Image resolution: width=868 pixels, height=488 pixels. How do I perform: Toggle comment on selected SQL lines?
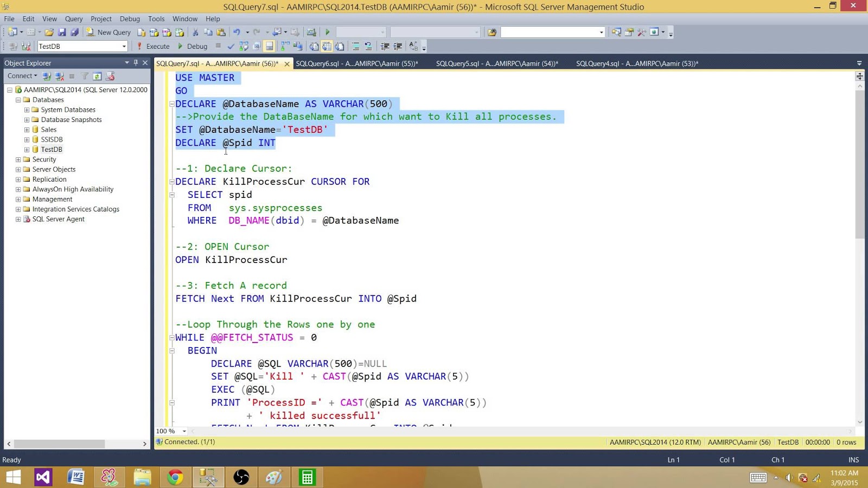(x=356, y=46)
